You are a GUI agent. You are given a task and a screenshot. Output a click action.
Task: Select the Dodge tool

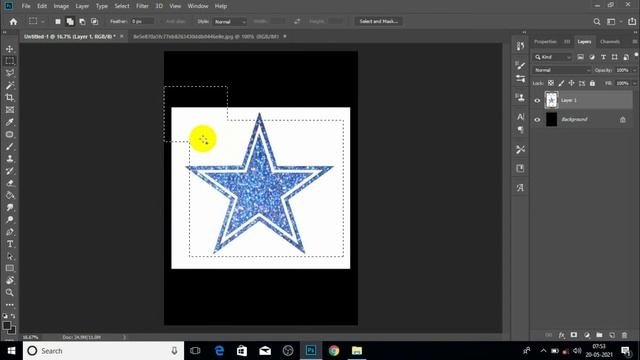tap(10, 220)
